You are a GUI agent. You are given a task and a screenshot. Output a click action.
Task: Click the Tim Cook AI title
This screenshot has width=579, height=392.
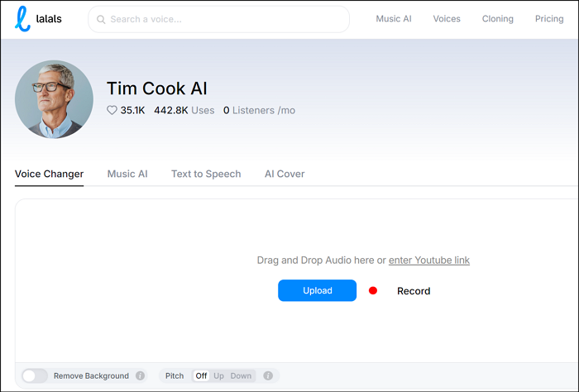(x=157, y=88)
